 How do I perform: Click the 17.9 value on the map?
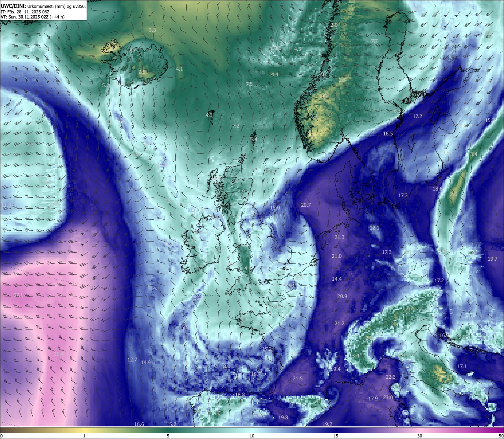(x=373, y=399)
